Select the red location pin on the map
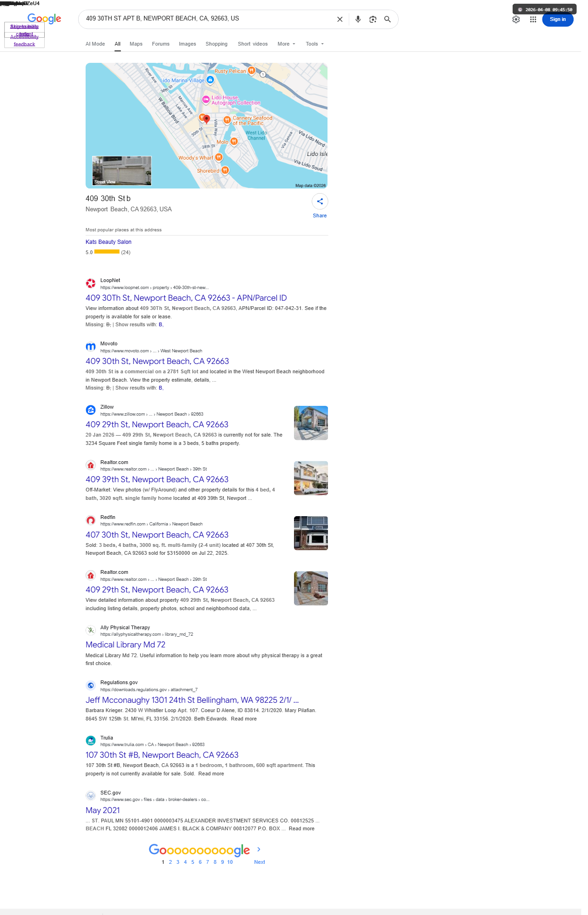588x915 pixels. (x=207, y=120)
